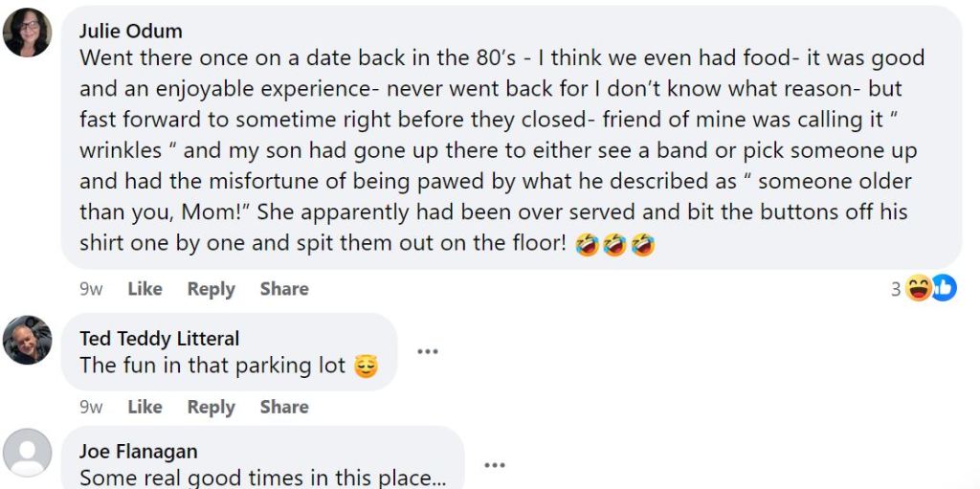View the 3 reactions count on Julie's comment
The image size is (980, 489).
click(x=896, y=289)
